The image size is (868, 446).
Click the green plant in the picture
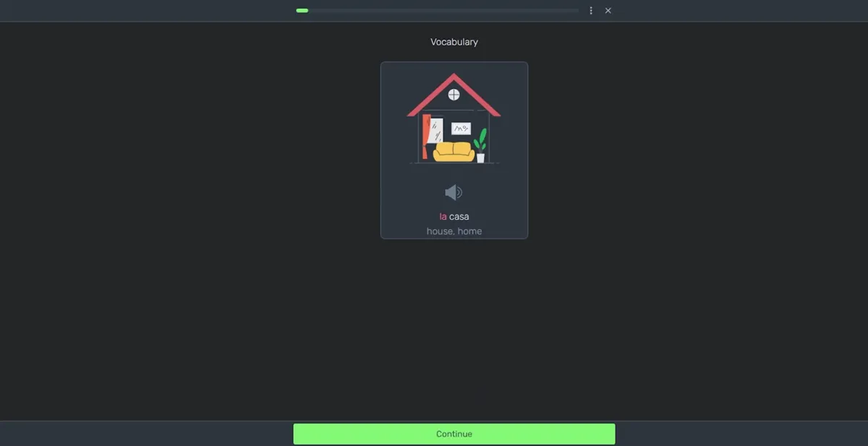(x=480, y=141)
